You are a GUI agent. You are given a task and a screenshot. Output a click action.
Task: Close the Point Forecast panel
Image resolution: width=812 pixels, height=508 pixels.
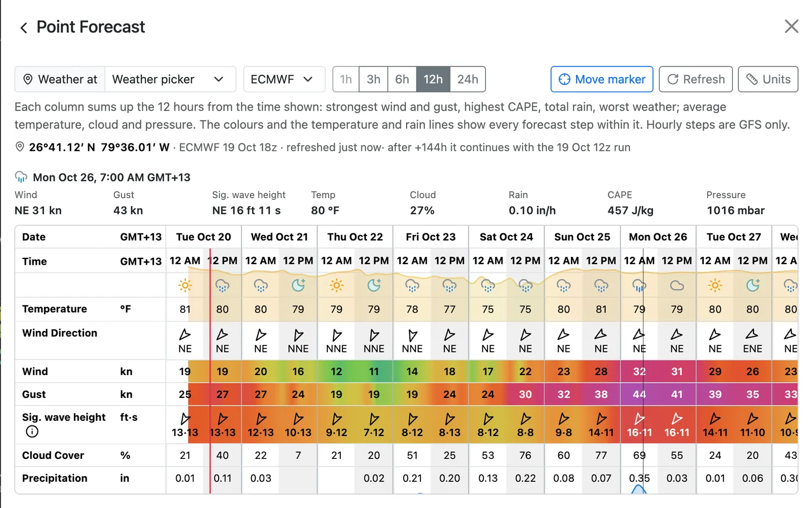click(791, 26)
